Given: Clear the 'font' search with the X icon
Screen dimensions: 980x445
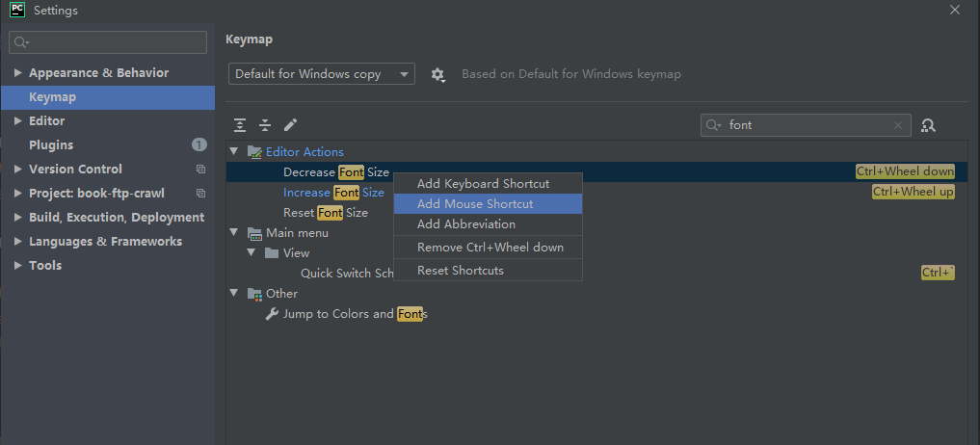Looking at the screenshot, I should point(898,125).
